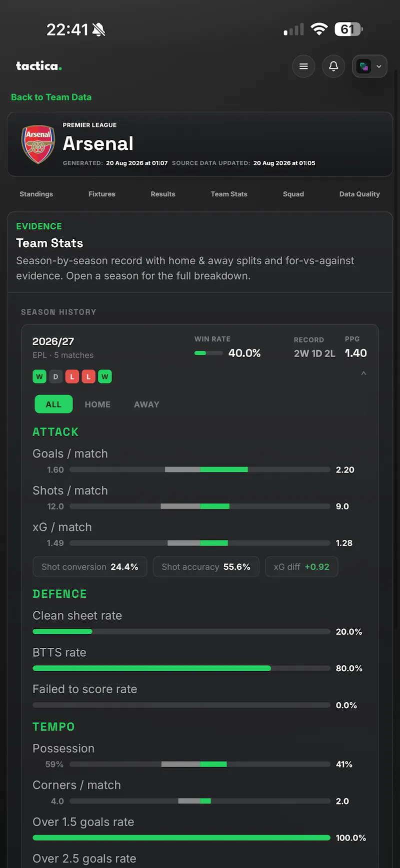Collapse the 2026/27 season card chevron
This screenshot has height=868, width=400.
click(363, 374)
